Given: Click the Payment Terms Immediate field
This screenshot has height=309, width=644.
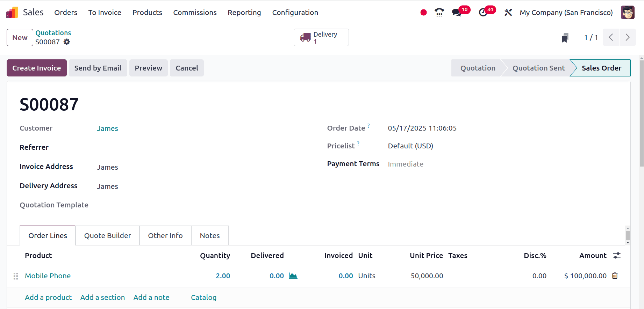Looking at the screenshot, I should (x=406, y=164).
